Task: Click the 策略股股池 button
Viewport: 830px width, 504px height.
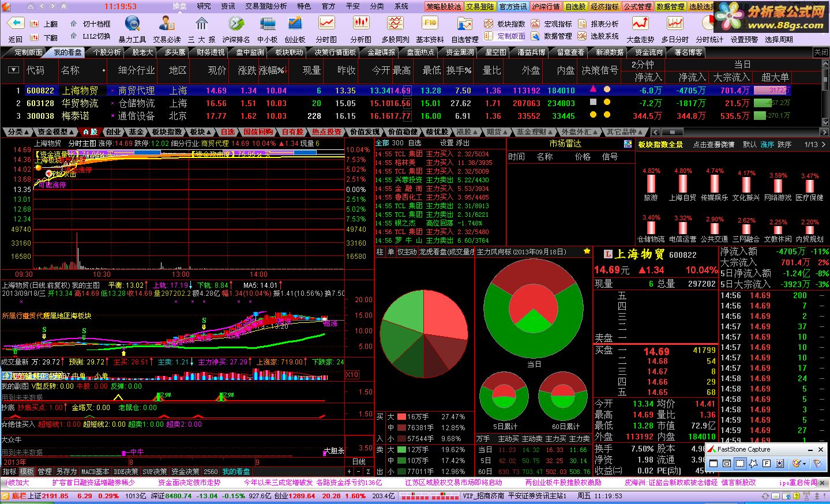Action: (x=444, y=6)
